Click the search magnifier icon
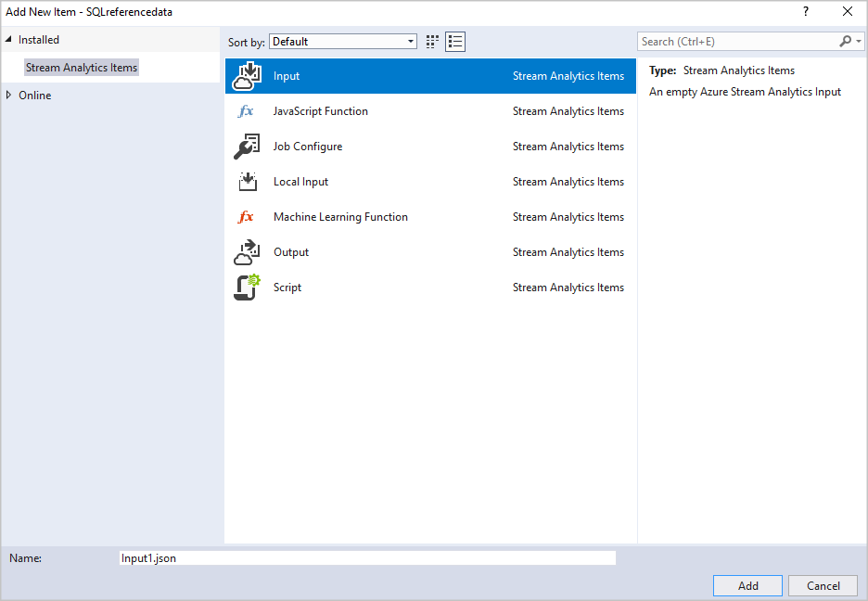 [x=845, y=42]
